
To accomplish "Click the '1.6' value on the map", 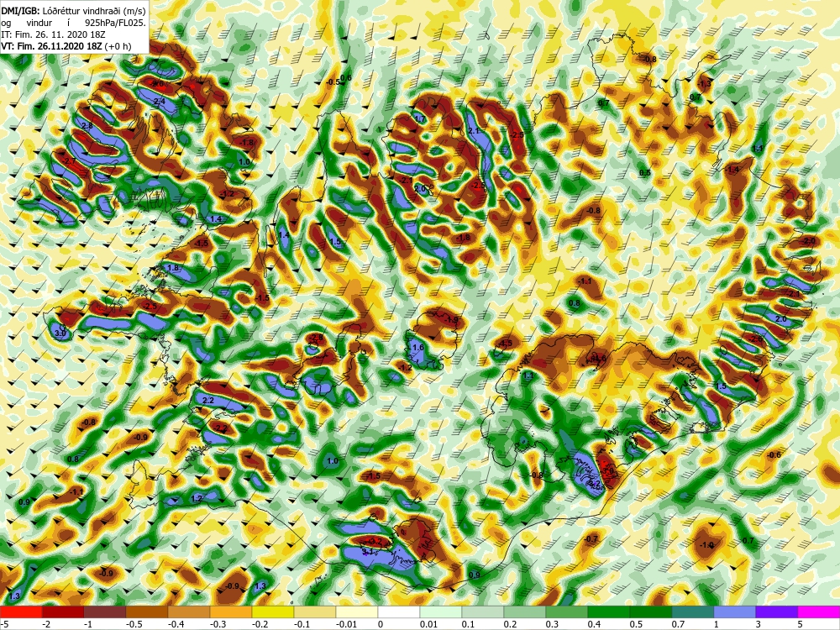I will (x=417, y=348).
